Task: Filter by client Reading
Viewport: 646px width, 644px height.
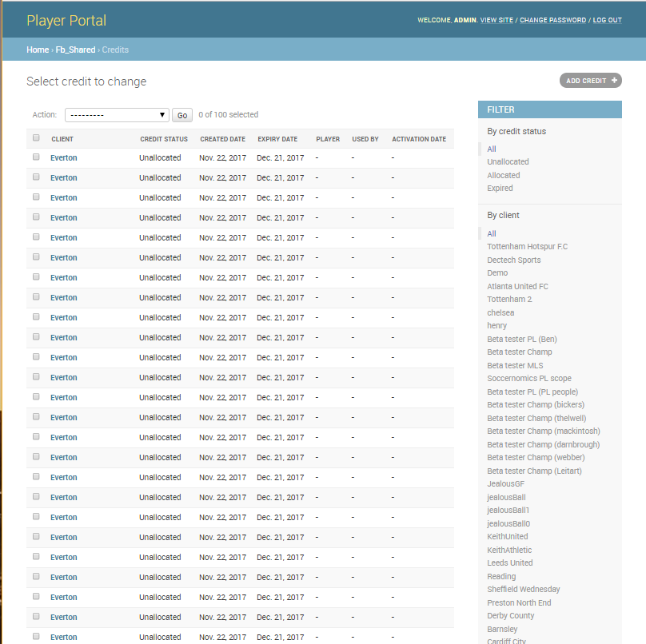Action: (501, 576)
